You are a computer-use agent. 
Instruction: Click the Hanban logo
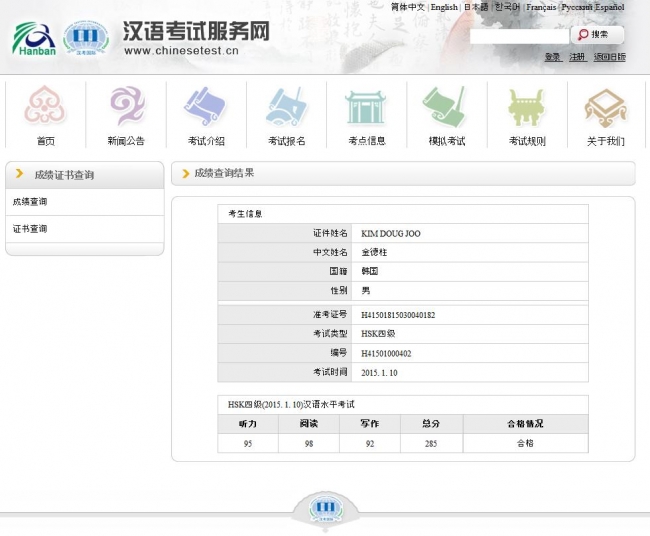tap(34, 39)
